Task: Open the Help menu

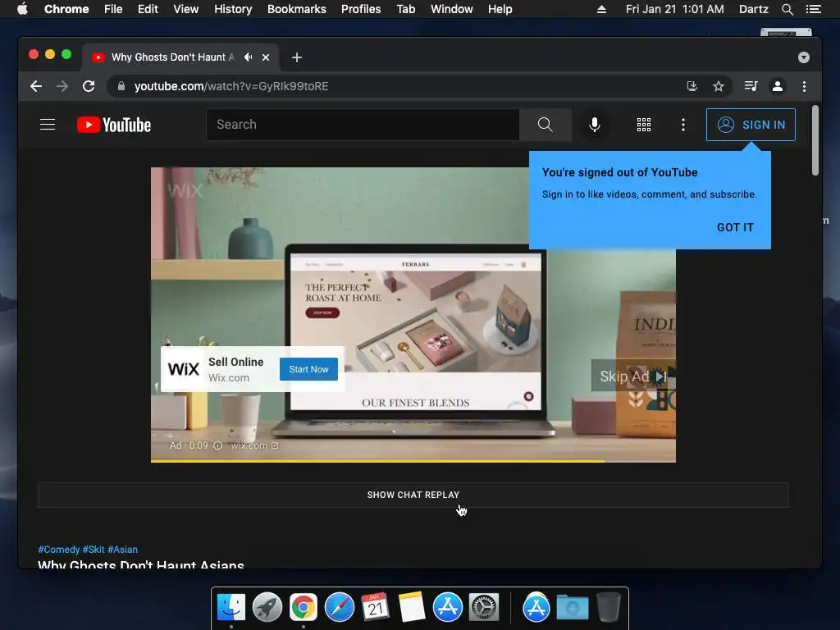Action: coord(500,9)
